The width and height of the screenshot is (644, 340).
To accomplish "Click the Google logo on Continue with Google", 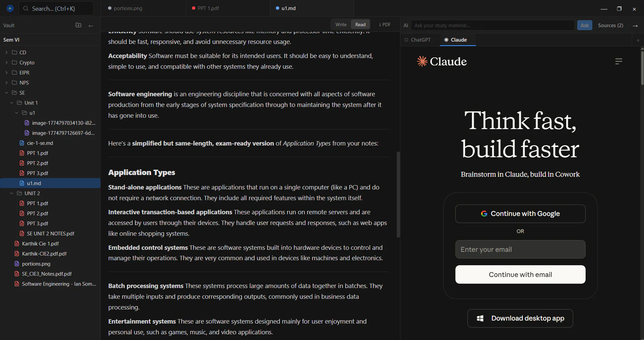I will click(484, 214).
